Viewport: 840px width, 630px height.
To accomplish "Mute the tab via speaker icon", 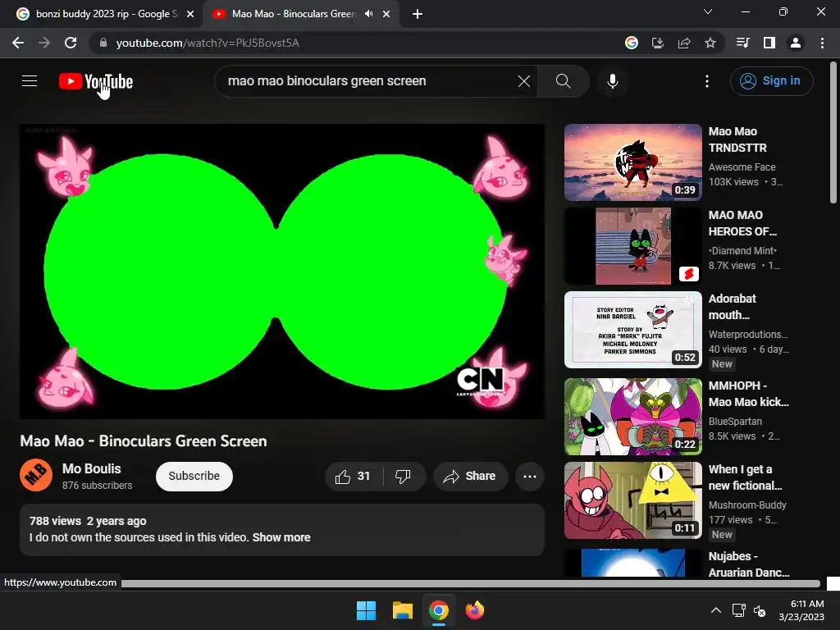I will 368,14.
